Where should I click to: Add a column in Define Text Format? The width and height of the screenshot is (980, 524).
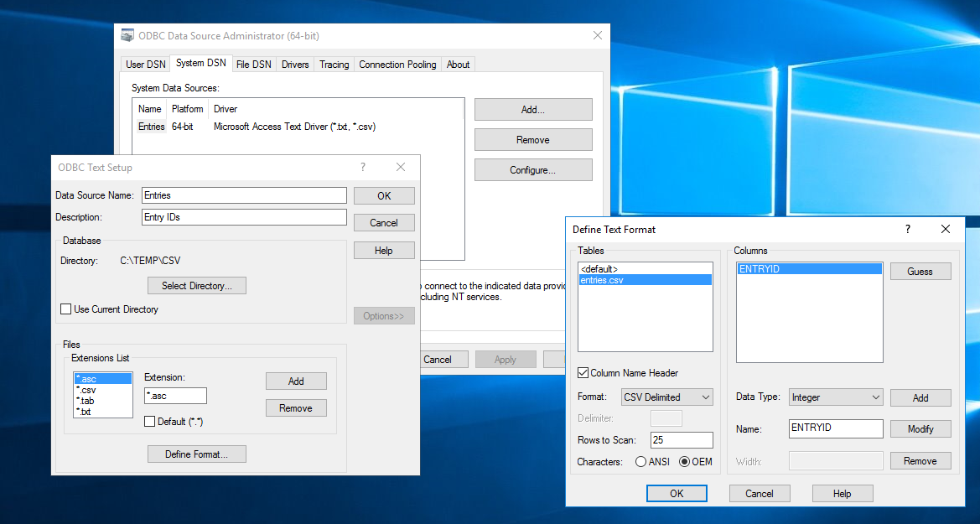pyautogui.click(x=920, y=397)
